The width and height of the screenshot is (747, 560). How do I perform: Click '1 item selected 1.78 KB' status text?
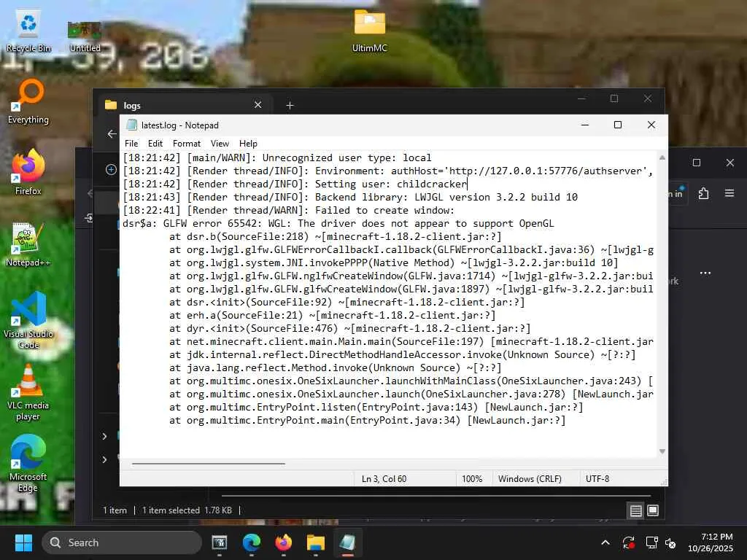tap(187, 510)
